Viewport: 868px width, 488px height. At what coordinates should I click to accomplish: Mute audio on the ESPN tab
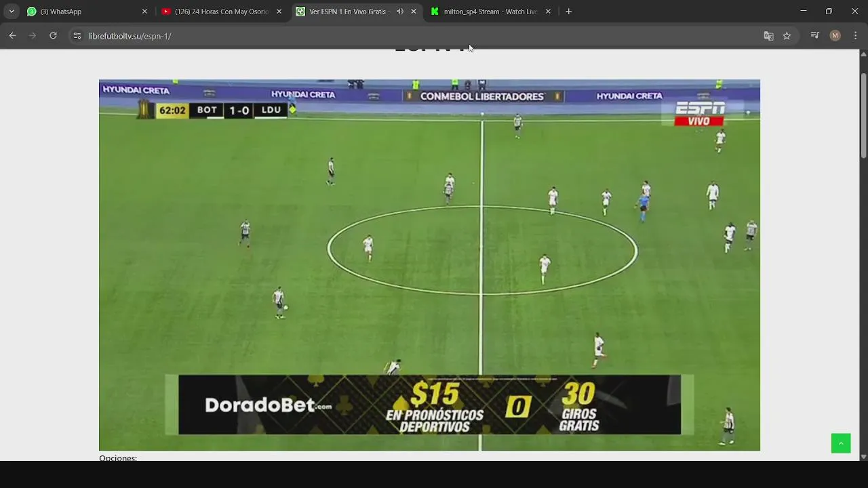click(x=399, y=12)
